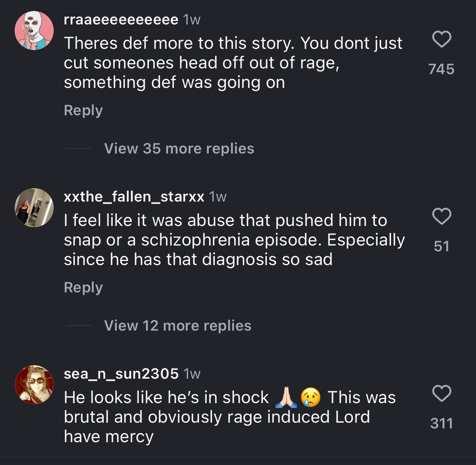Open rraaeeeeeeeeeee's masked profile picture
The width and height of the screenshot is (476, 465).
point(34,31)
